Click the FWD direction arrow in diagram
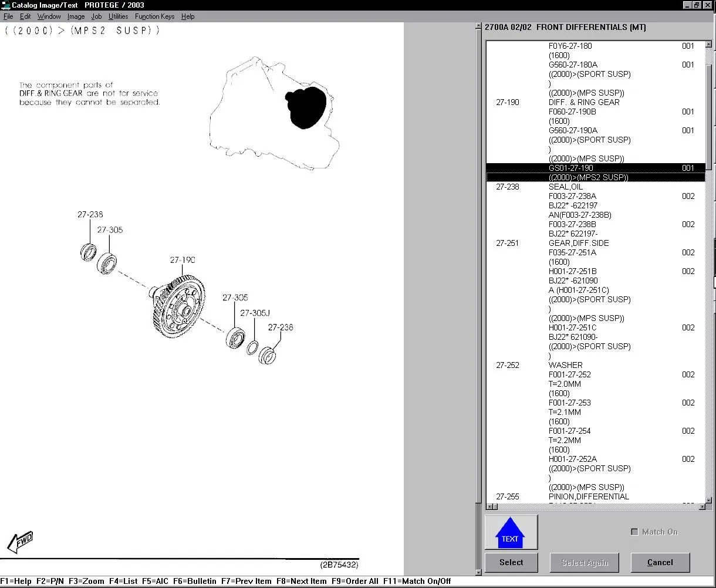The width and height of the screenshot is (716, 588). pos(20,542)
